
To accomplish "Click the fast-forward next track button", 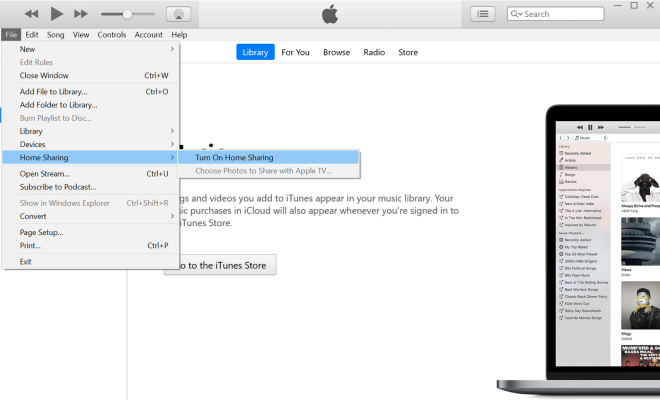I will coord(81,14).
